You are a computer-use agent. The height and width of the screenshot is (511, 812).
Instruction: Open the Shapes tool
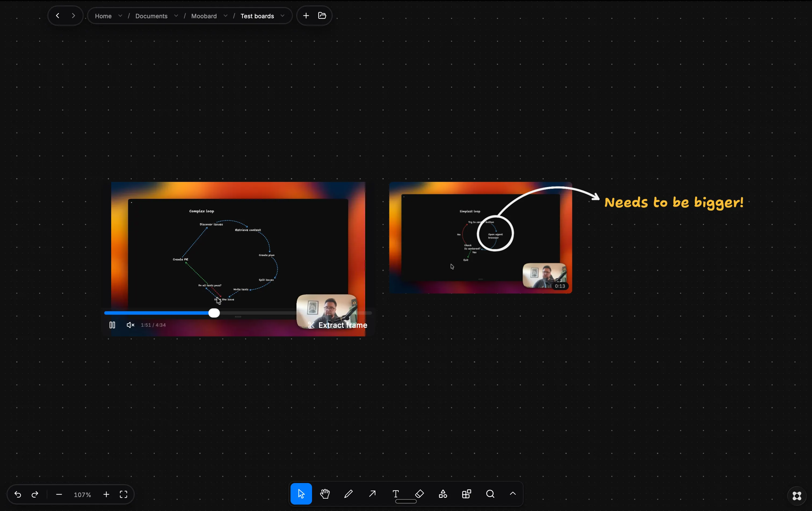[443, 494]
